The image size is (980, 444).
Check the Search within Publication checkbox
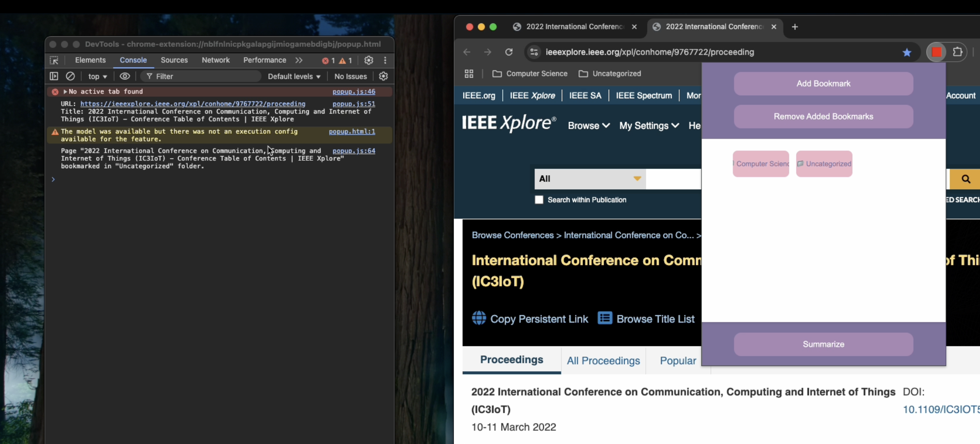(x=539, y=200)
